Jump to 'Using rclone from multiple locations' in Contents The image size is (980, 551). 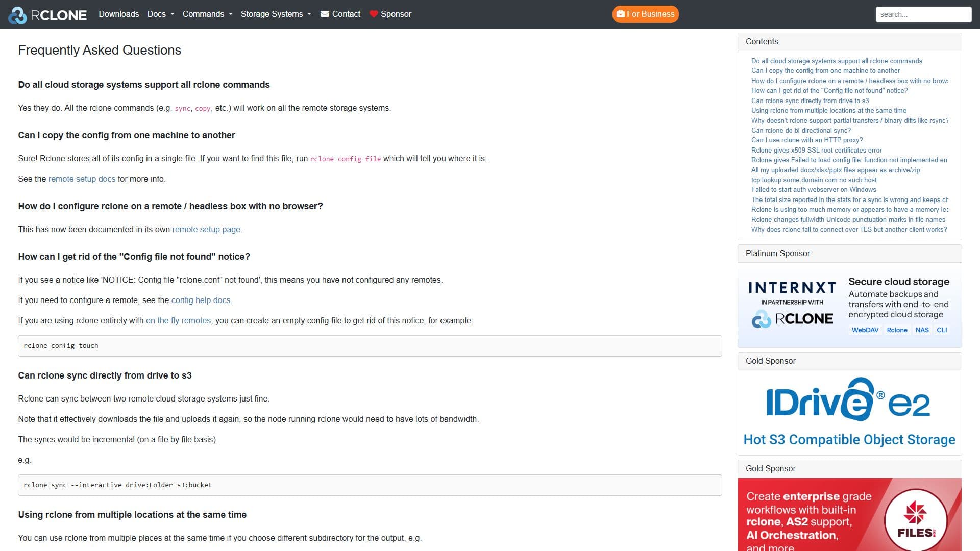(x=829, y=111)
